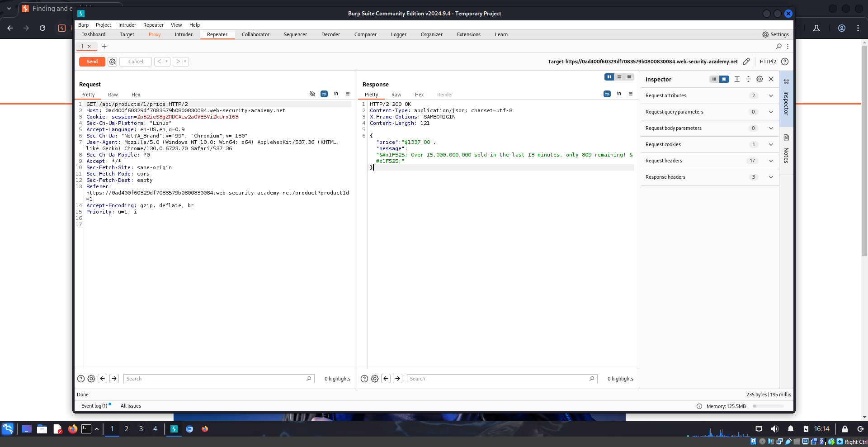
Task: Go to previous request in history
Action: pyautogui.click(x=159, y=62)
